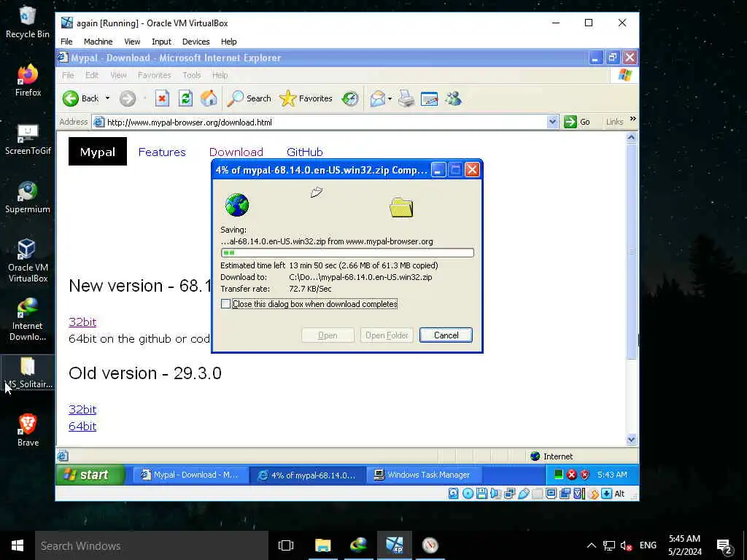
Task: Select the MS_Solitair folder on desktop
Action: click(x=28, y=373)
